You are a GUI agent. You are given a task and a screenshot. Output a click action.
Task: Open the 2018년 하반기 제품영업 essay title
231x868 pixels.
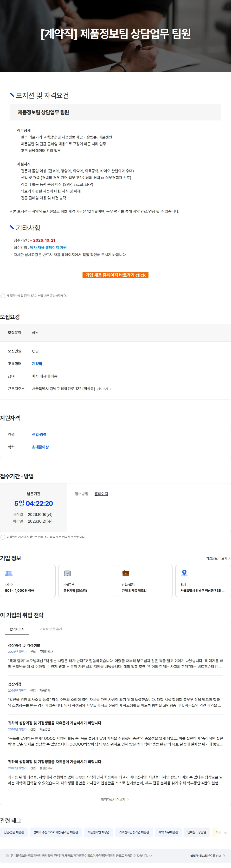coord(55,723)
